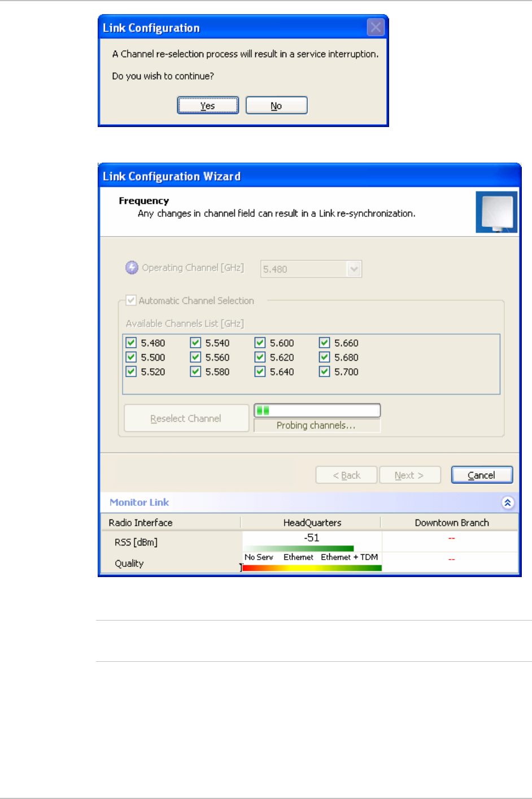Click the Monitor Link heading
Image resolution: width=532 pixels, height=799 pixels.
(x=139, y=503)
